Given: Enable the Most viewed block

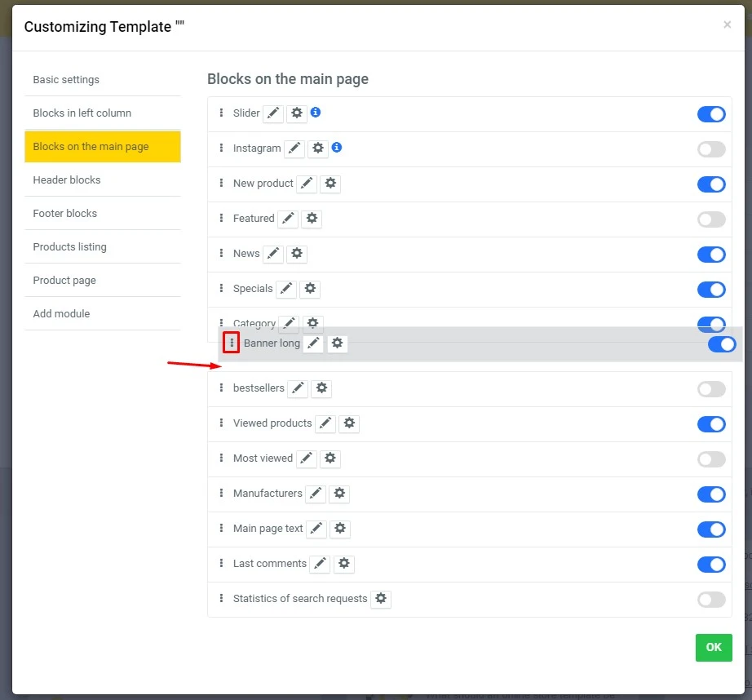Looking at the screenshot, I should 711,459.
